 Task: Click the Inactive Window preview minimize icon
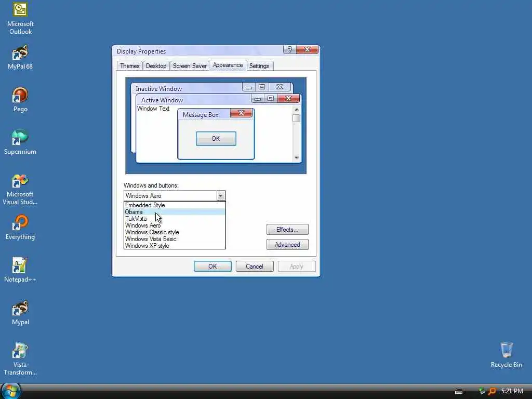pos(249,87)
